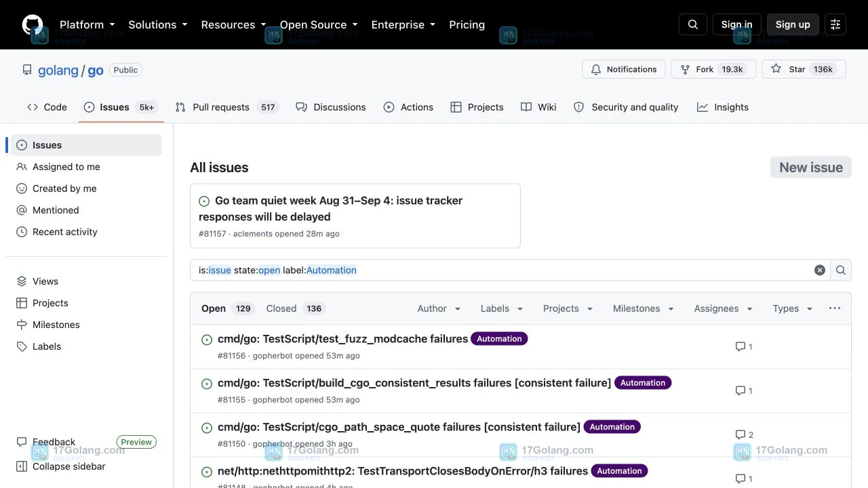Open issue cmd/go: TestScript/test_fuzz_modcache failures
This screenshot has height=488, width=868.
tap(342, 339)
